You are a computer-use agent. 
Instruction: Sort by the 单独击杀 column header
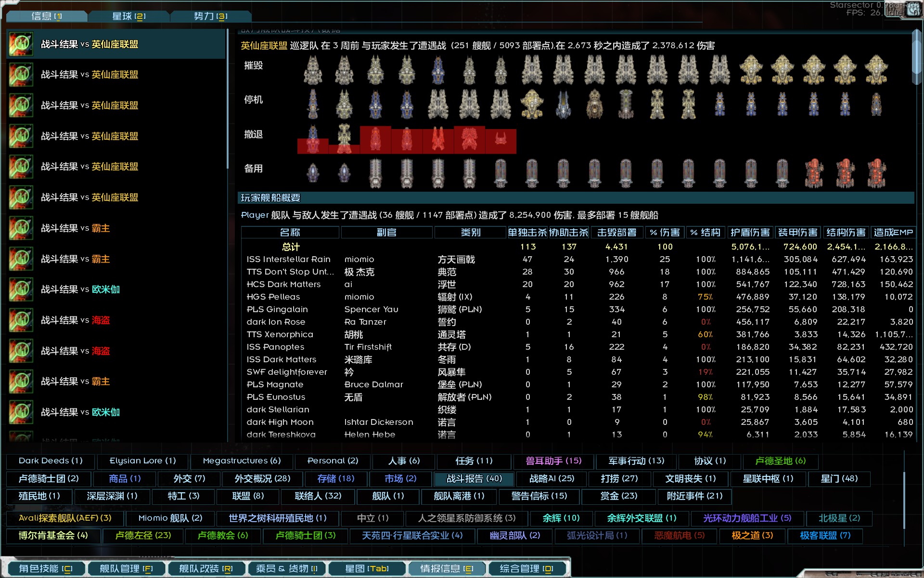pyautogui.click(x=527, y=233)
